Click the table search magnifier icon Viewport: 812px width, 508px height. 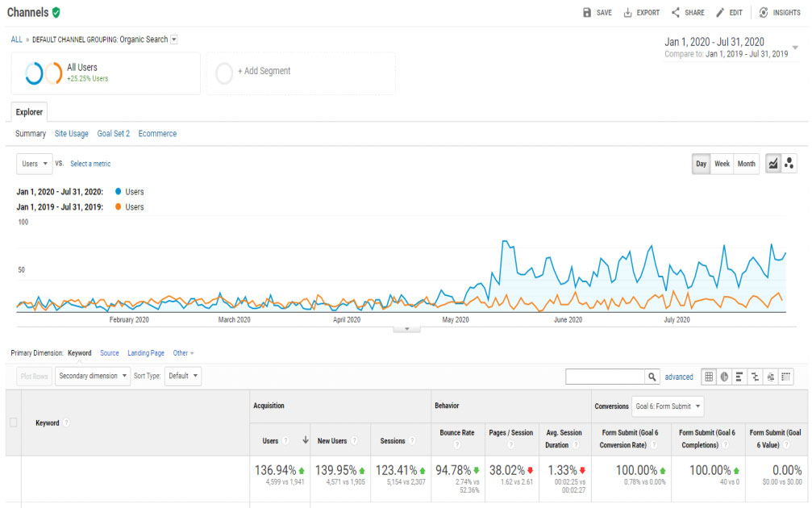click(x=653, y=377)
